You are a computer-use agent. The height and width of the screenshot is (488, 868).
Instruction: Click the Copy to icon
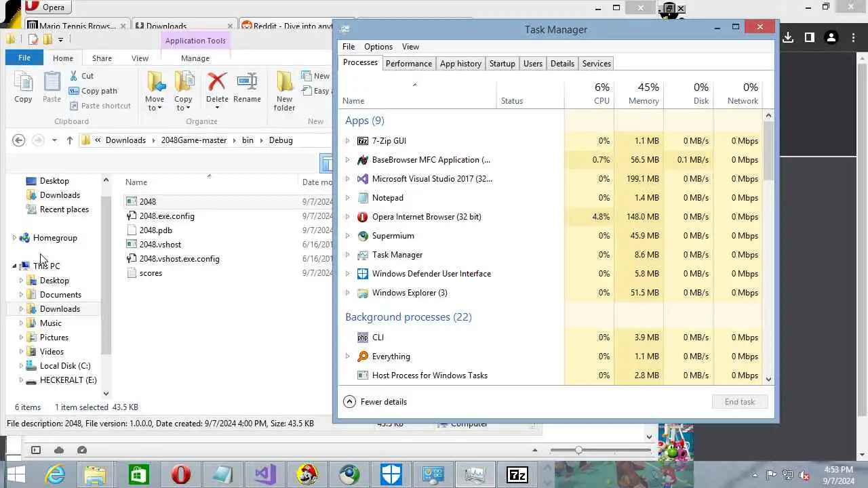183,90
